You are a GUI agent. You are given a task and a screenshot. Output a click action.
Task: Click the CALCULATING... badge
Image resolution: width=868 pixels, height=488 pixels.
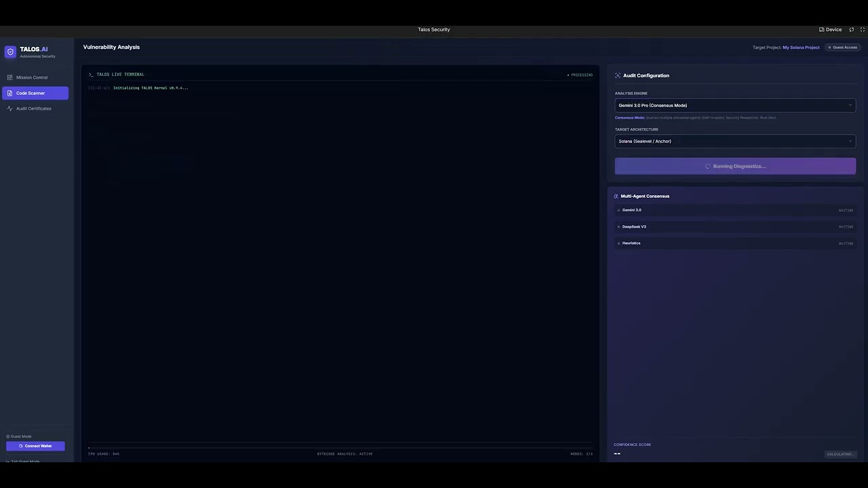pyautogui.click(x=840, y=454)
